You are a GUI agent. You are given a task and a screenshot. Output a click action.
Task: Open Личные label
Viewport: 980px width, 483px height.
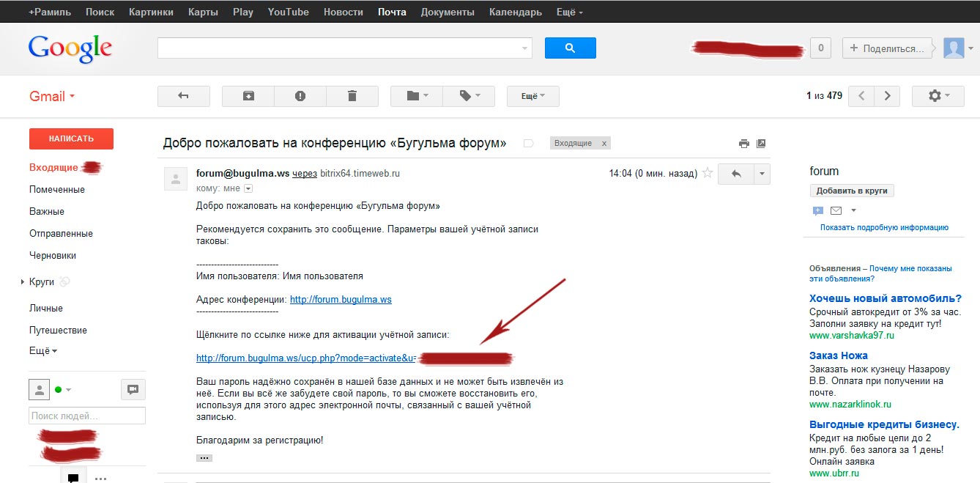pyautogui.click(x=46, y=309)
